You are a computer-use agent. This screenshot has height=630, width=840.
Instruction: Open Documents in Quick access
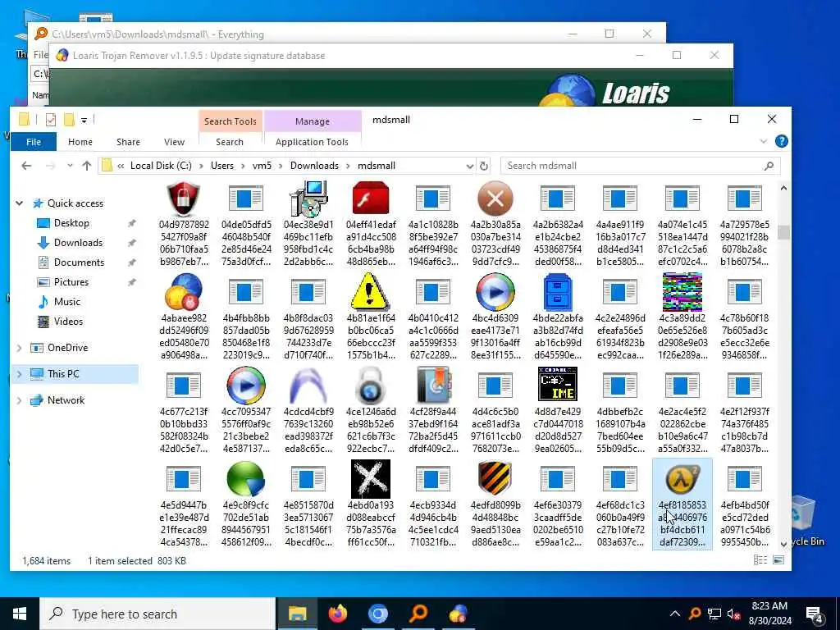pos(79,262)
